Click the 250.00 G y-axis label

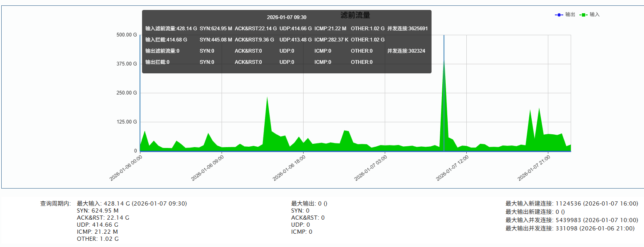coord(127,93)
